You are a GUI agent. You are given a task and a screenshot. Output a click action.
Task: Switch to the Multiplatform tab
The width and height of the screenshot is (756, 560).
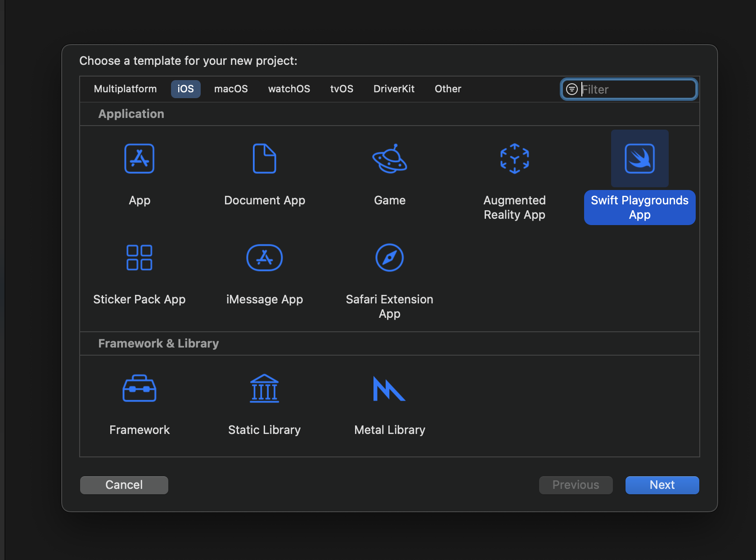click(125, 89)
